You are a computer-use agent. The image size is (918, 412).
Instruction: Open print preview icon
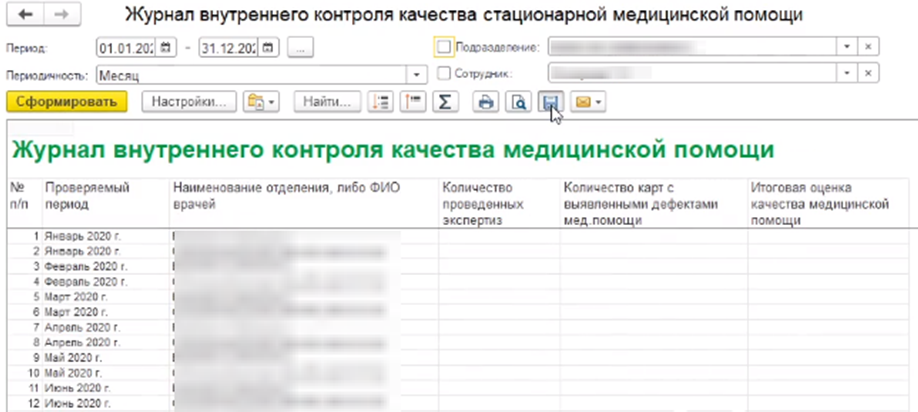tap(519, 102)
